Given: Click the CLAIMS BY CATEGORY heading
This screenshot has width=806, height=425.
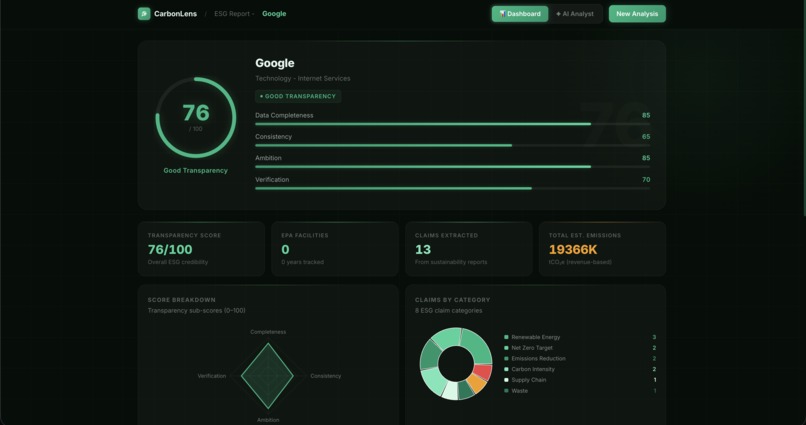Looking at the screenshot, I should coord(452,300).
